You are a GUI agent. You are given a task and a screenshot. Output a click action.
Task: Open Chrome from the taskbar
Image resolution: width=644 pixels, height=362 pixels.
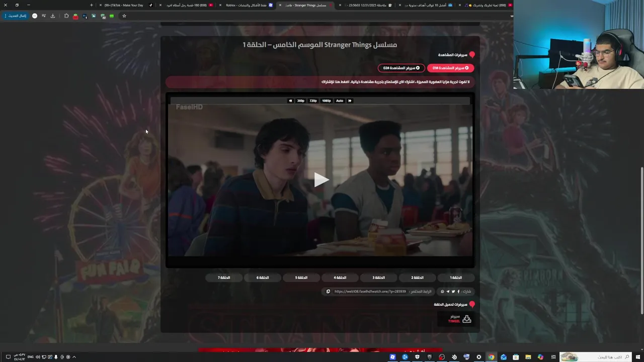click(x=491, y=357)
